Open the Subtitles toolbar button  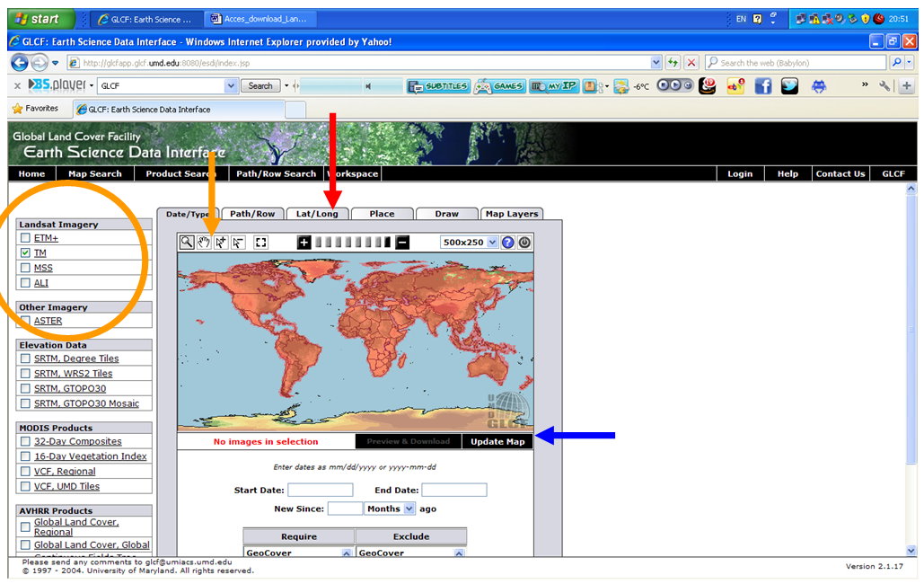click(439, 86)
